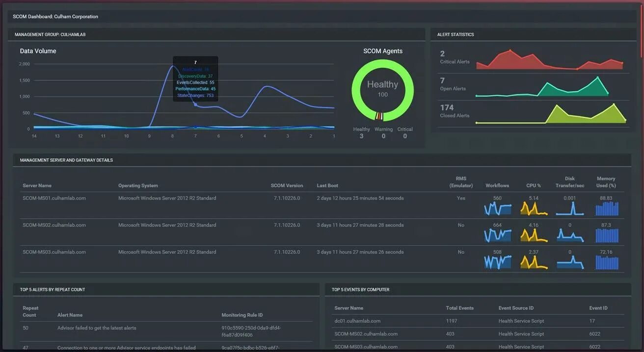Screen dimensions: 644x352
Task: Click the 'MANAGEMENT SERVER AND GATEWAY DETAILS' header
Action: 66,160
